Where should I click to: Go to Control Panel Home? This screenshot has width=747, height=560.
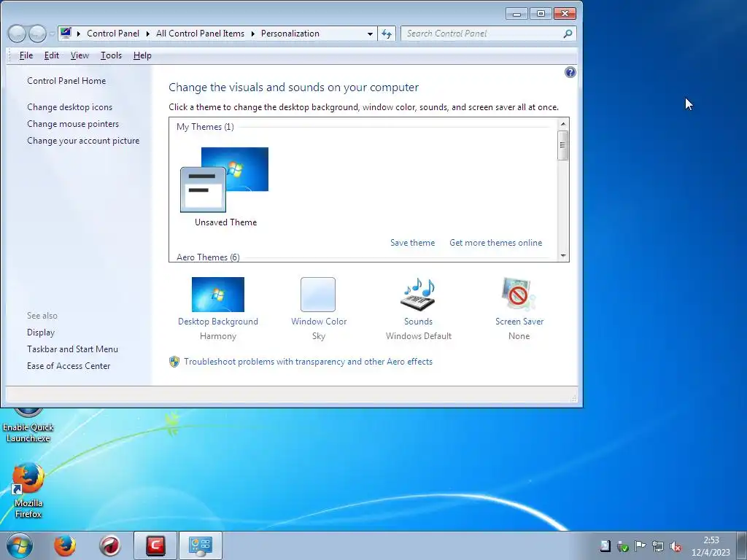click(x=66, y=81)
